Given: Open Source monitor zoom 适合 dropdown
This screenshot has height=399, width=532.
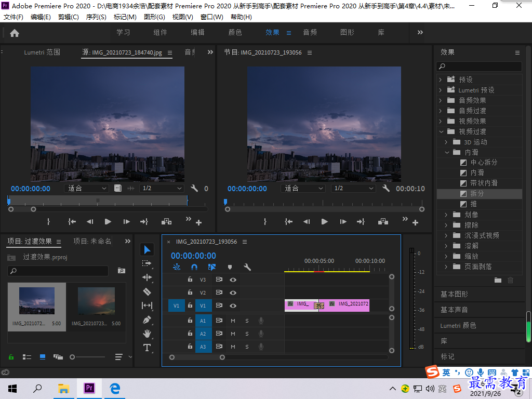Looking at the screenshot, I should click(86, 188).
